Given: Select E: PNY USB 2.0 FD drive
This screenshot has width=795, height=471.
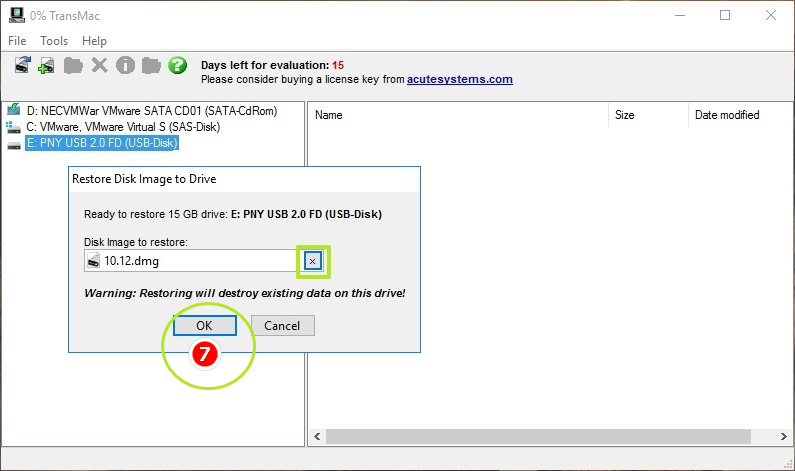Looking at the screenshot, I should [x=102, y=143].
